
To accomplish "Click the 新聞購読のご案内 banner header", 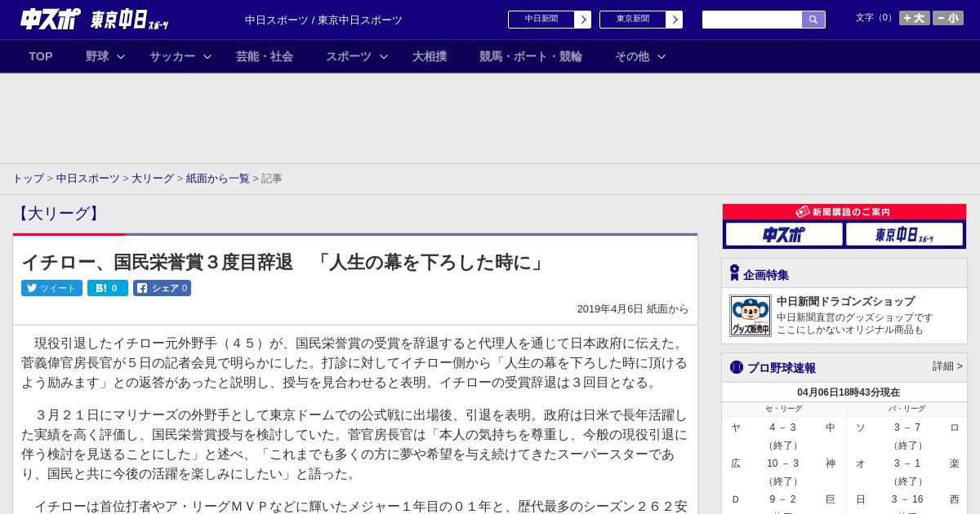I will tap(844, 211).
